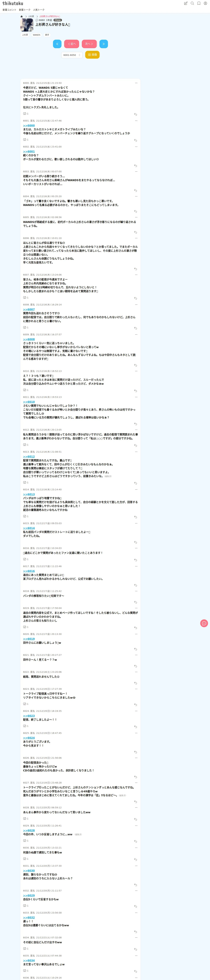Click the red floating chat bubble button
This screenshot has width=210, height=980.
204,623
